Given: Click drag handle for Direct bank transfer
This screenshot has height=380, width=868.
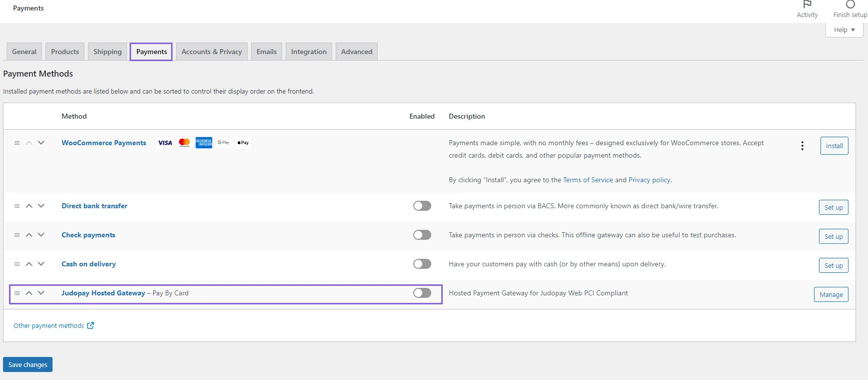Looking at the screenshot, I should (17, 206).
